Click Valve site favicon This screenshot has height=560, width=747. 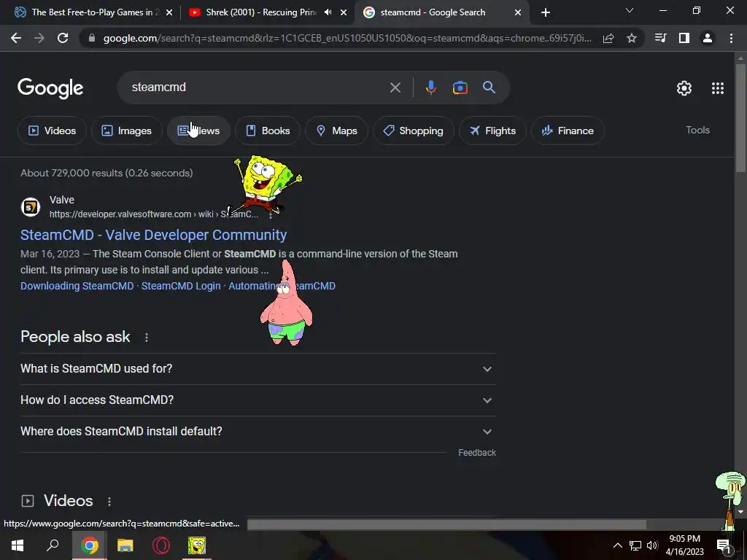[31, 207]
